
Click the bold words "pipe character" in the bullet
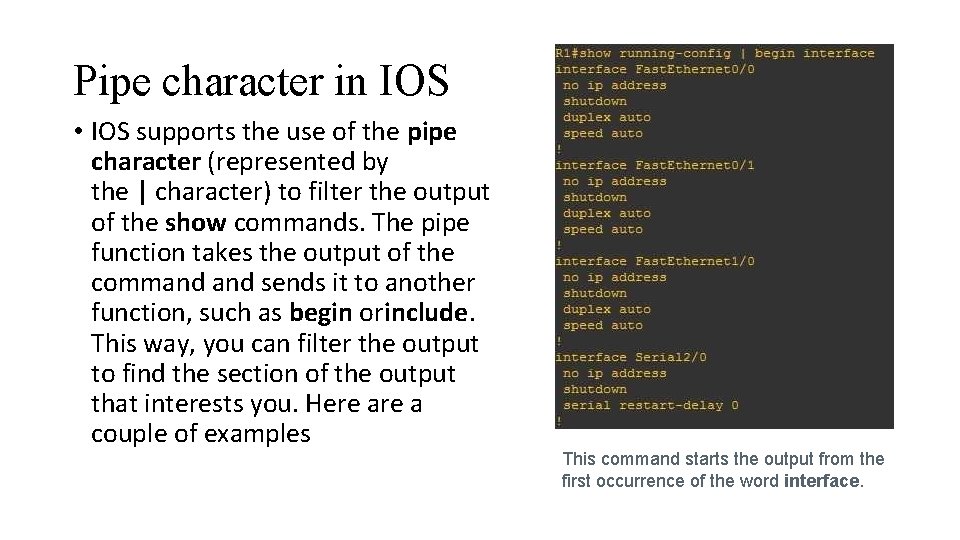[432, 132]
